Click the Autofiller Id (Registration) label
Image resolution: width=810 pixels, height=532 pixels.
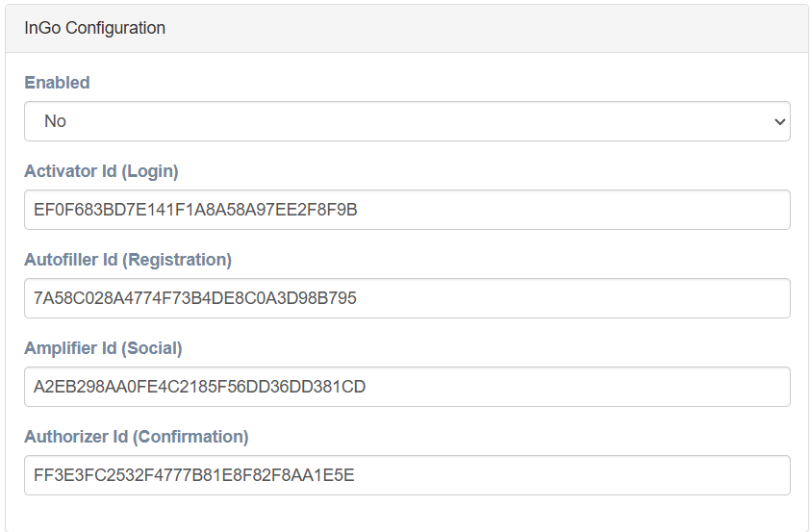(x=128, y=260)
